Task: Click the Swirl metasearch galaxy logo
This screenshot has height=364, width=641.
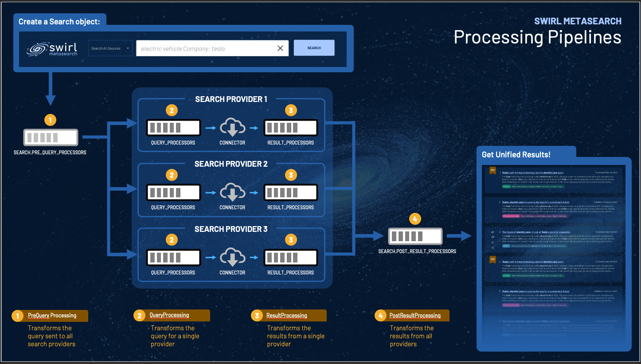Action: [x=51, y=49]
